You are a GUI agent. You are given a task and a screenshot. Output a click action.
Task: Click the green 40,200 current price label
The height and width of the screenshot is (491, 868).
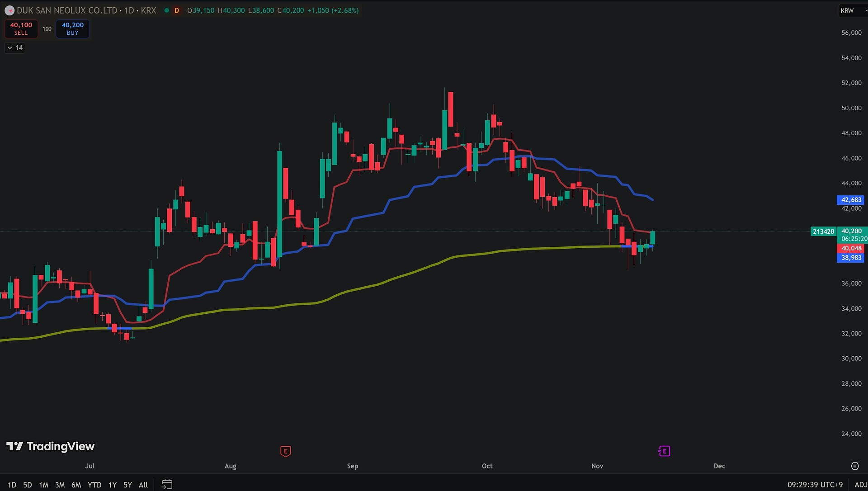coord(851,231)
